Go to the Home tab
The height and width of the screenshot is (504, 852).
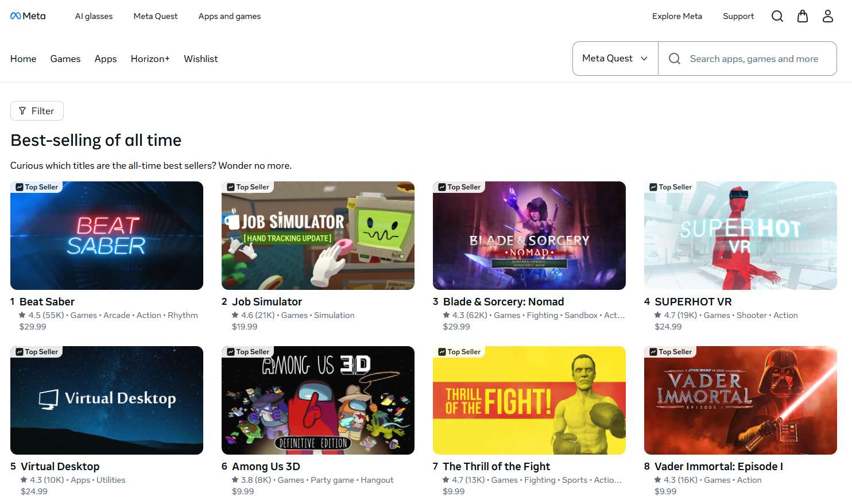click(23, 59)
